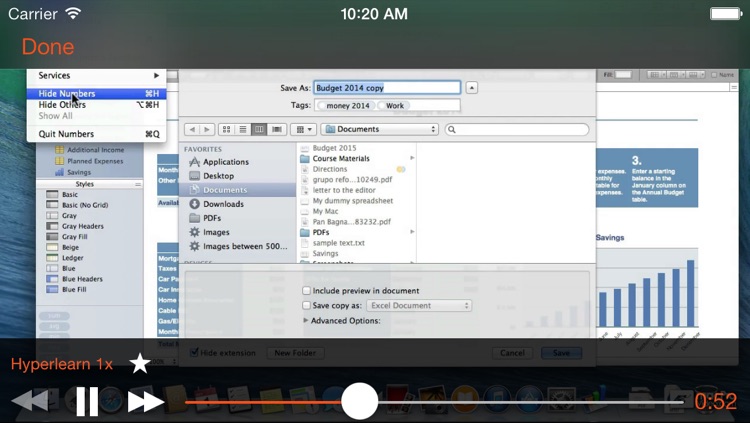Select Hide Others menu item
Screen dimensions: 750x423
pos(97,105)
